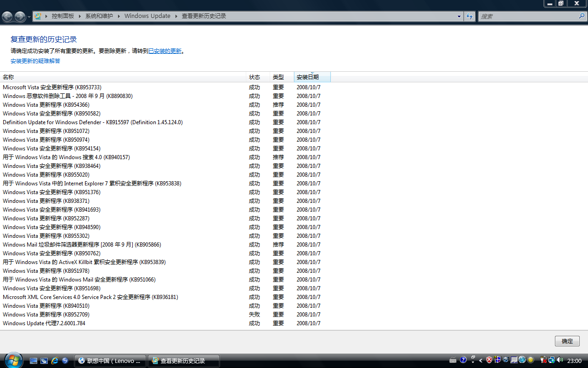The width and height of the screenshot is (588, 368).
Task: Expand the address bar history dropdown
Action: (459, 17)
